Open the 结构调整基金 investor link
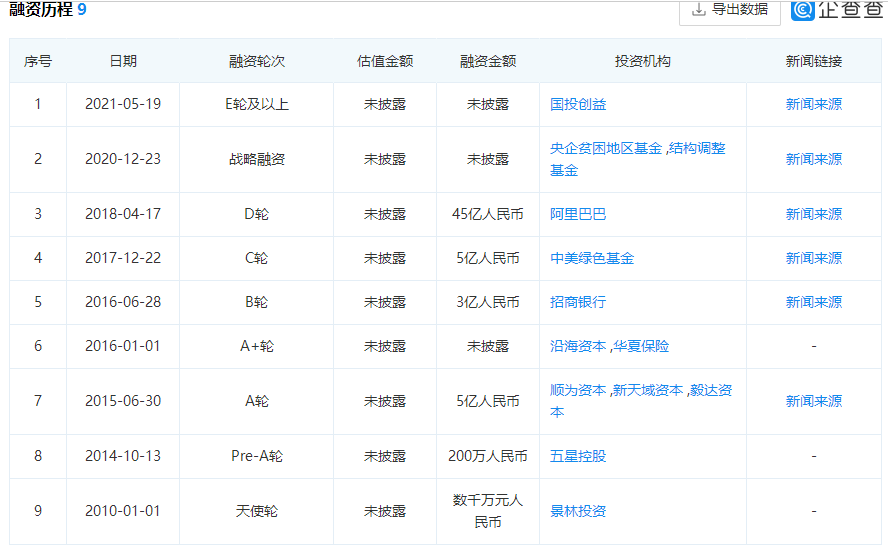Screen dimensions: 888x546 [638, 159]
